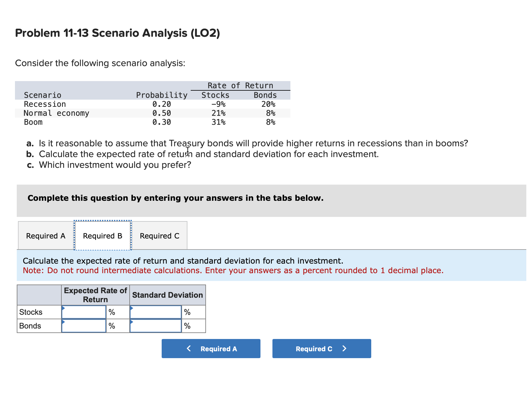Select the Required B tab
This screenshot has width=532, height=406.
102,235
